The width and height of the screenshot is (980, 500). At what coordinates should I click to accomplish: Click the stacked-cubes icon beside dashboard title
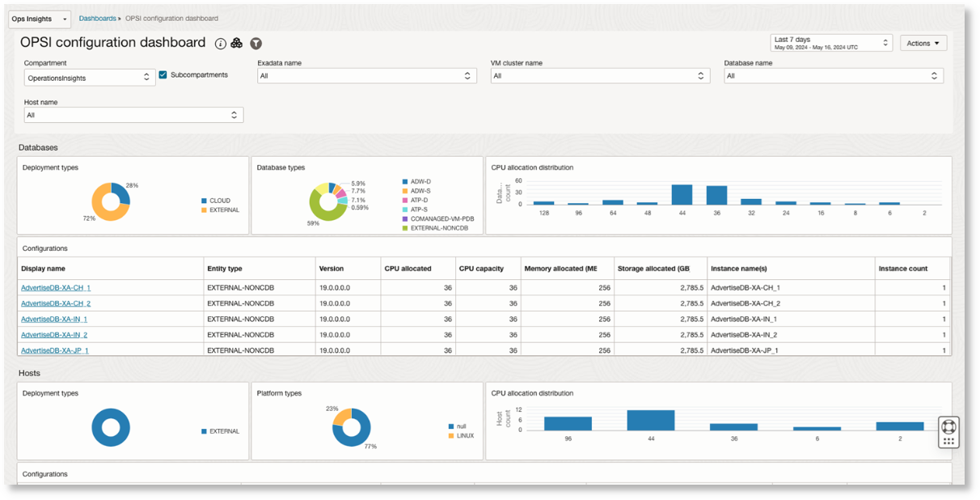pyautogui.click(x=237, y=43)
